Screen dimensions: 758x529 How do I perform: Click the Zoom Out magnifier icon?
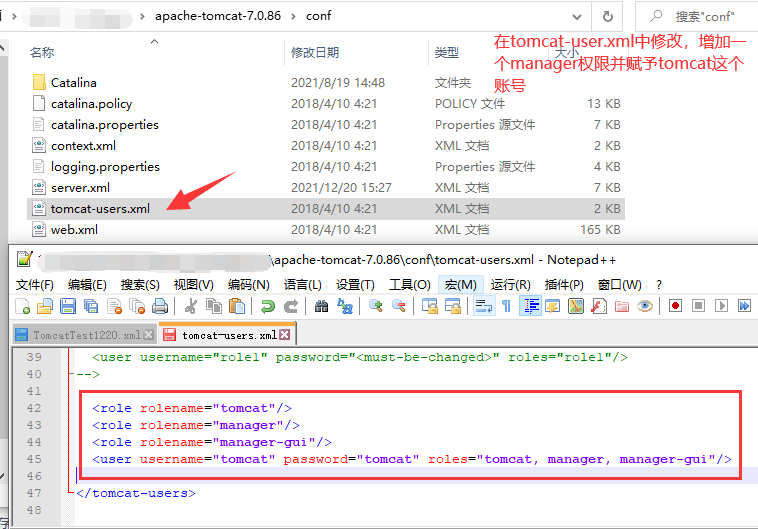click(399, 306)
